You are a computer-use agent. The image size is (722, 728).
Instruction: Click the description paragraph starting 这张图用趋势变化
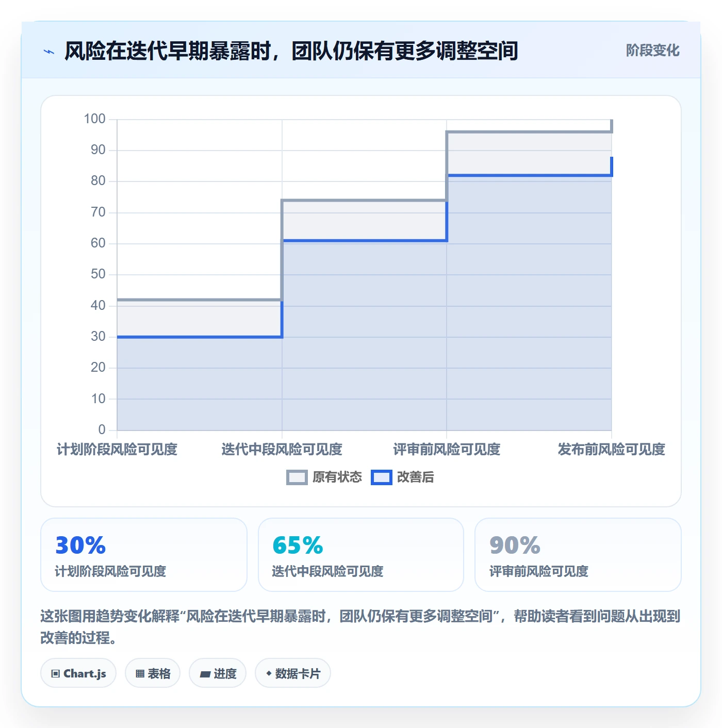pyautogui.click(x=360, y=627)
